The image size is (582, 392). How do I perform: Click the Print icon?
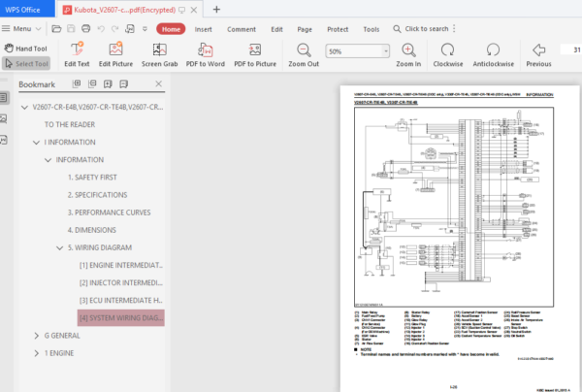85,28
